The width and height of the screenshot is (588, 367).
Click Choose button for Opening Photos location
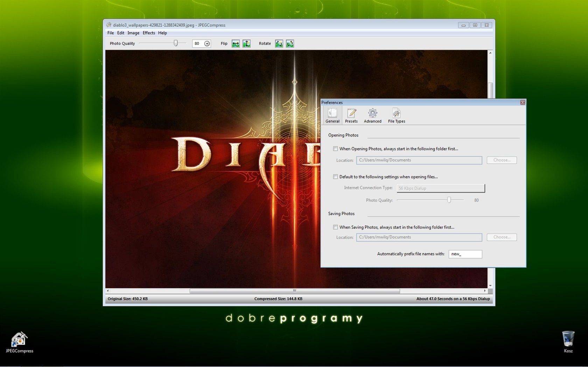502,160
